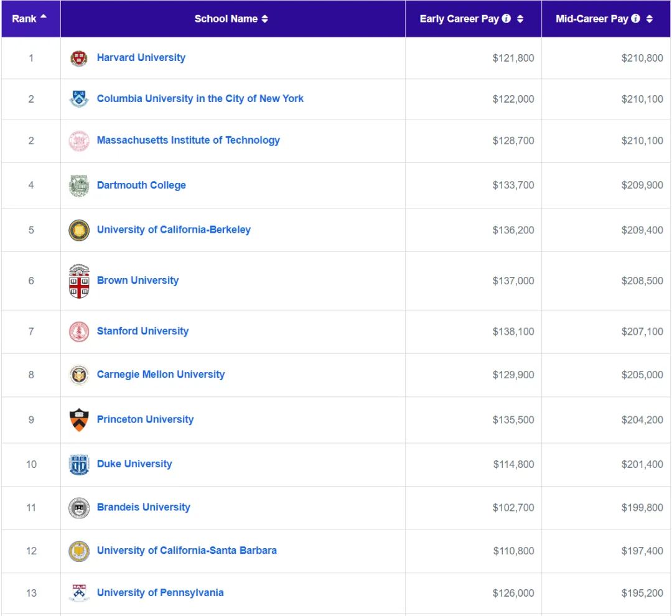Select Harvard's early career pay $121,800
Image resolution: width=672 pixels, height=616 pixels.
coord(513,58)
